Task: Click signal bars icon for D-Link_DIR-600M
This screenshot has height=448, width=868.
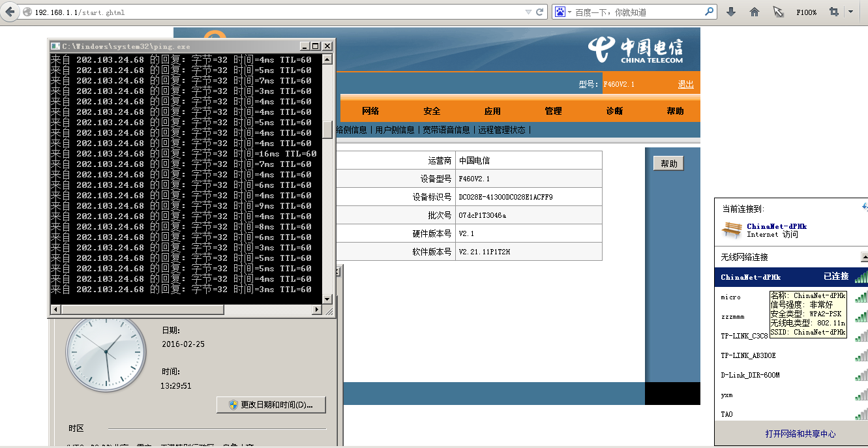Action: pos(861,376)
